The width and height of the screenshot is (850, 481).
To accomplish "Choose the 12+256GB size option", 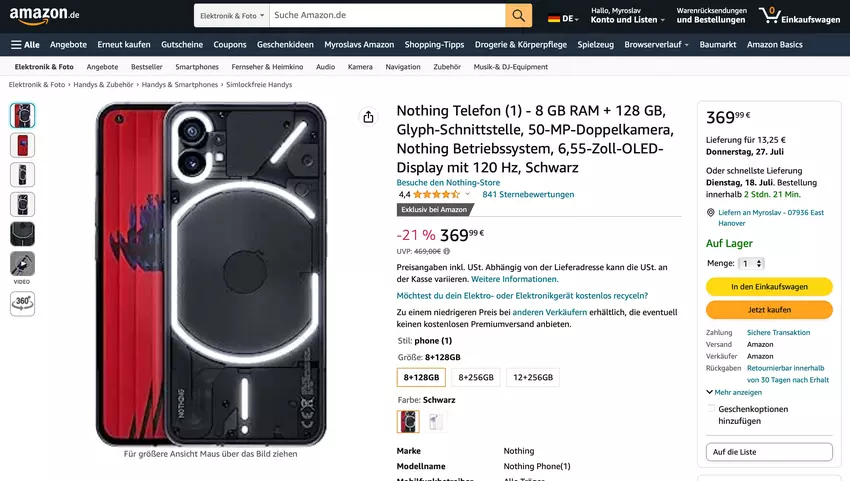I will (x=532, y=377).
